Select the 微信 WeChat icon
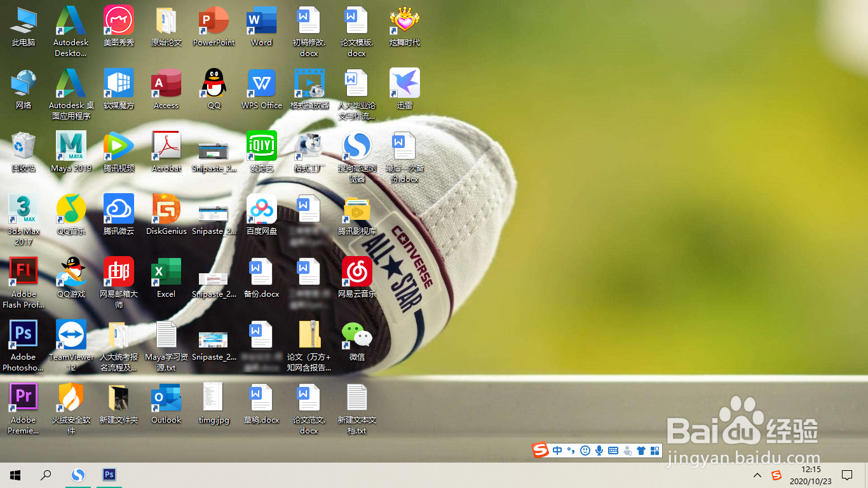The image size is (868, 488). pos(357,341)
